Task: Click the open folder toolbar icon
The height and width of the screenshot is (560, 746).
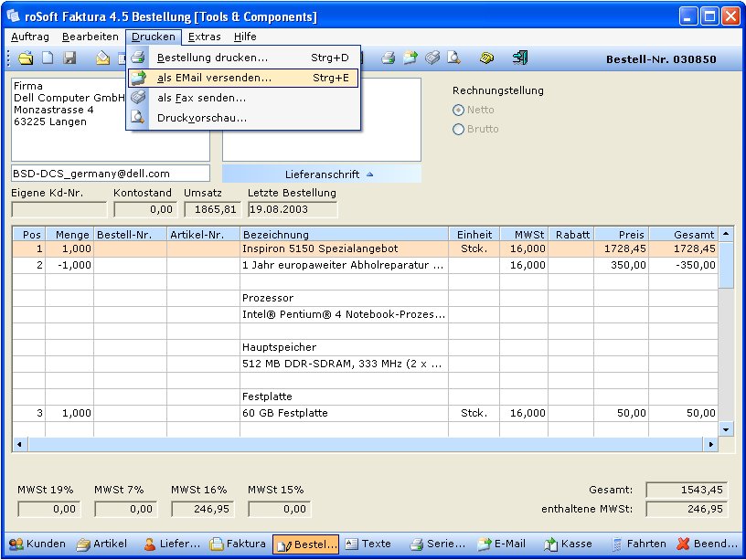Action: tap(26, 58)
